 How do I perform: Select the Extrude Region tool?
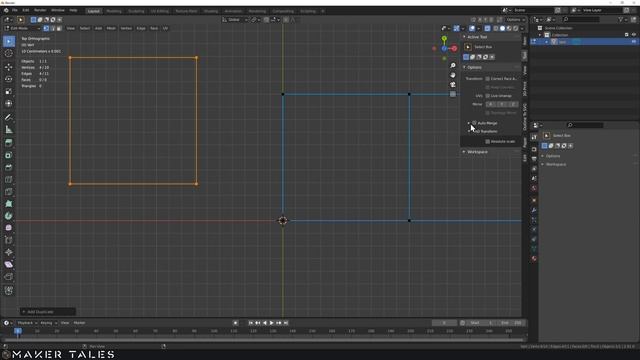pos(9,143)
